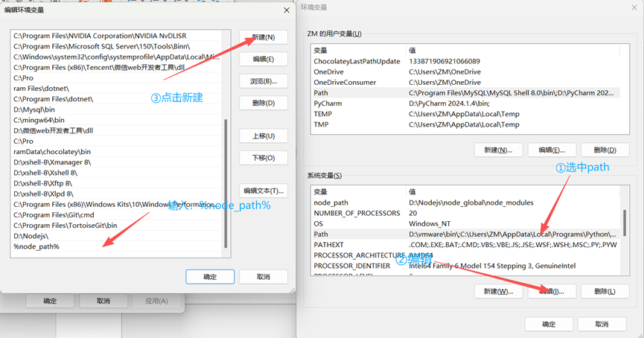Select user variable TEMP
The width and height of the screenshot is (644, 338).
pos(466,114)
